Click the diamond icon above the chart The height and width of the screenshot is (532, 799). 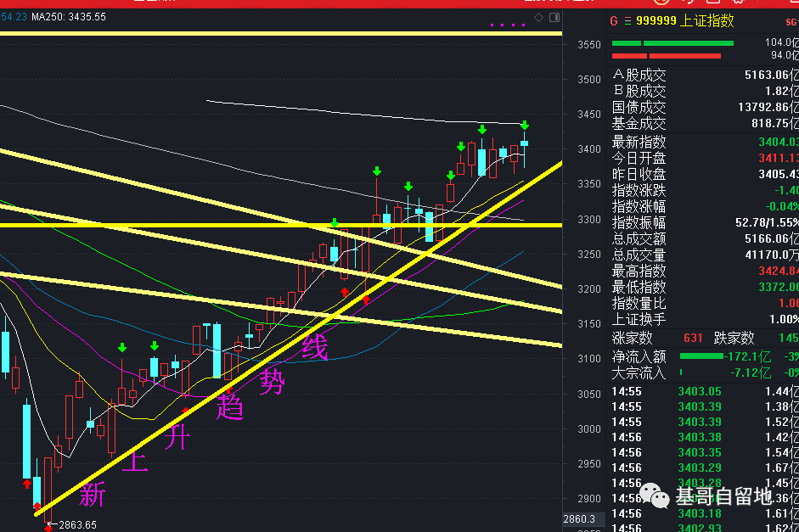click(x=538, y=18)
